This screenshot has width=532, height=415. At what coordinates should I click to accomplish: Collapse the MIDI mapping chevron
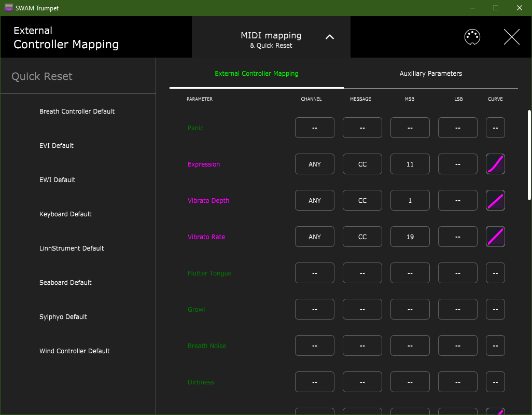(330, 37)
